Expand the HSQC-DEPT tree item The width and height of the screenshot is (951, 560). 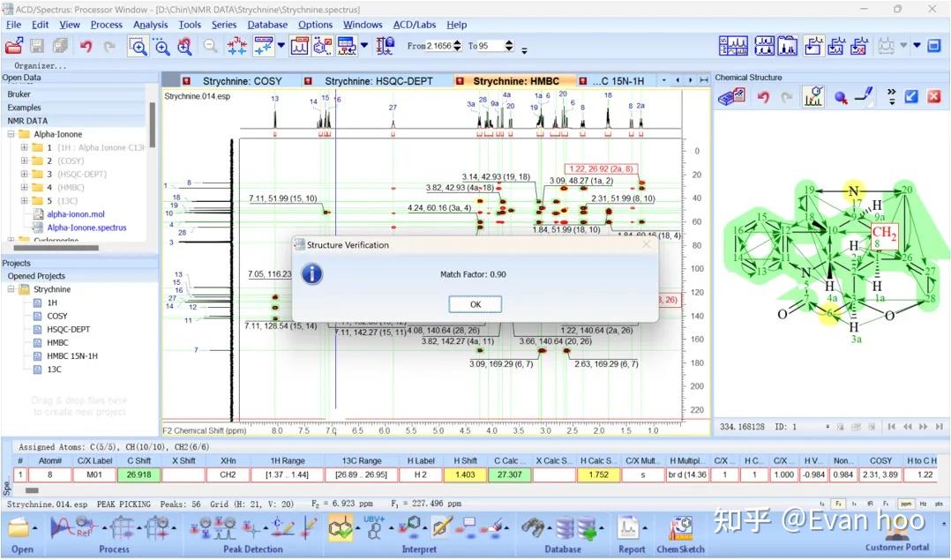click(25, 175)
